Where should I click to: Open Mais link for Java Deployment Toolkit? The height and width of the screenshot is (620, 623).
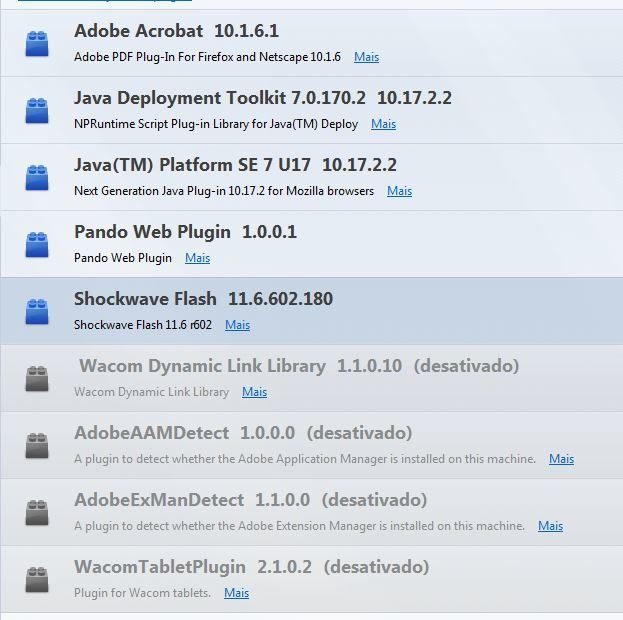pos(383,124)
